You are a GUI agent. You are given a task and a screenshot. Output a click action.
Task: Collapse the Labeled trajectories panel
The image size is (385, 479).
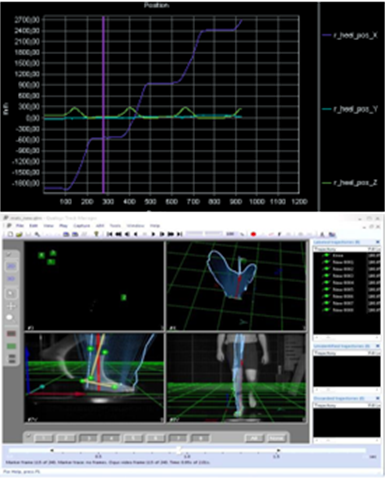click(378, 242)
